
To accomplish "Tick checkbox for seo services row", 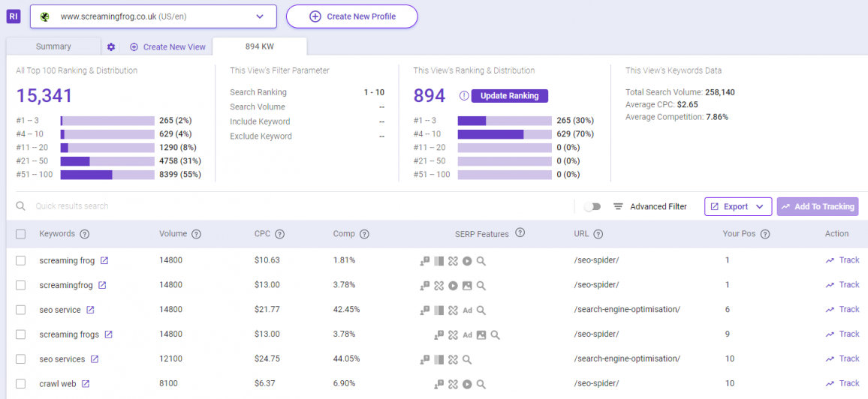I will [20, 359].
